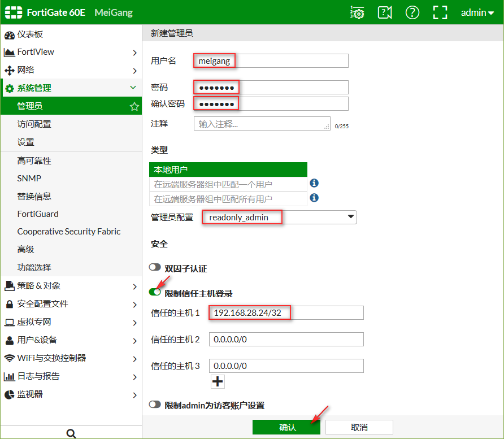
Task: Expand the WiFi与交换控制器 chevron
Action: (x=135, y=359)
